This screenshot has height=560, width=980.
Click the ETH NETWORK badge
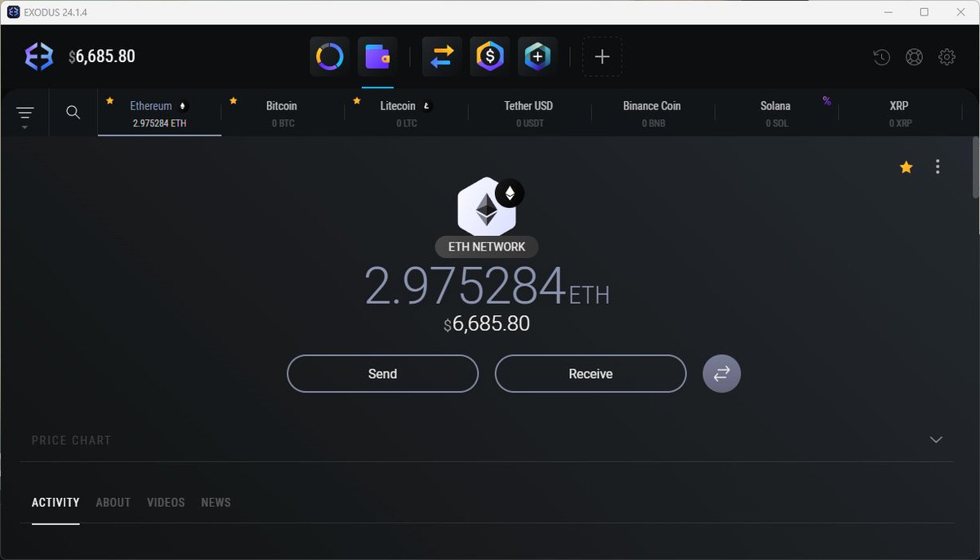[x=487, y=247]
